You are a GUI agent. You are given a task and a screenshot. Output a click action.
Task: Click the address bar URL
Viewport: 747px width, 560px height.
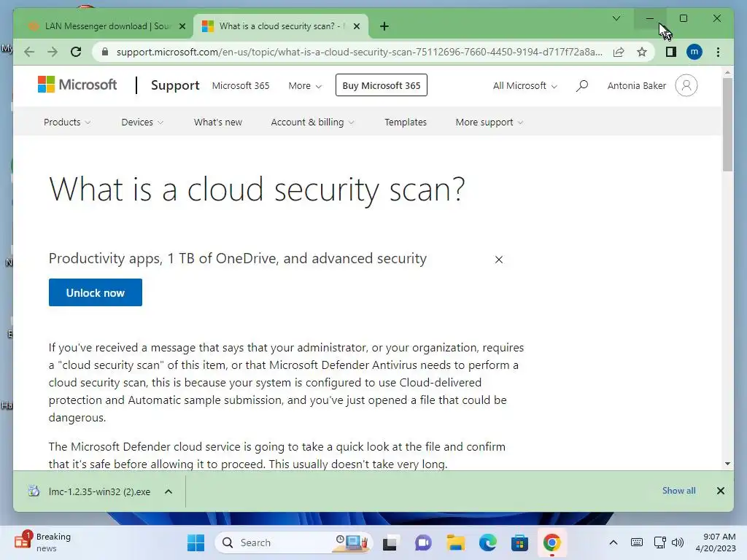point(359,52)
